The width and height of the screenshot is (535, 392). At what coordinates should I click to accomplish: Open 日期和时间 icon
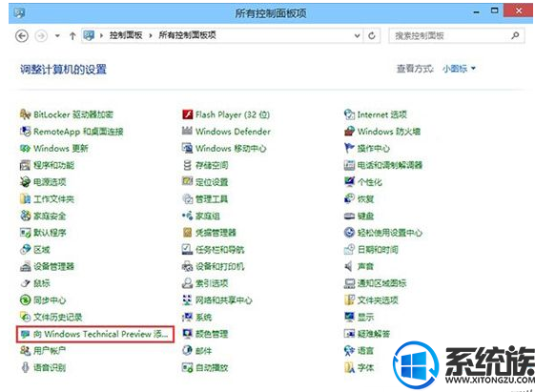tap(349, 249)
